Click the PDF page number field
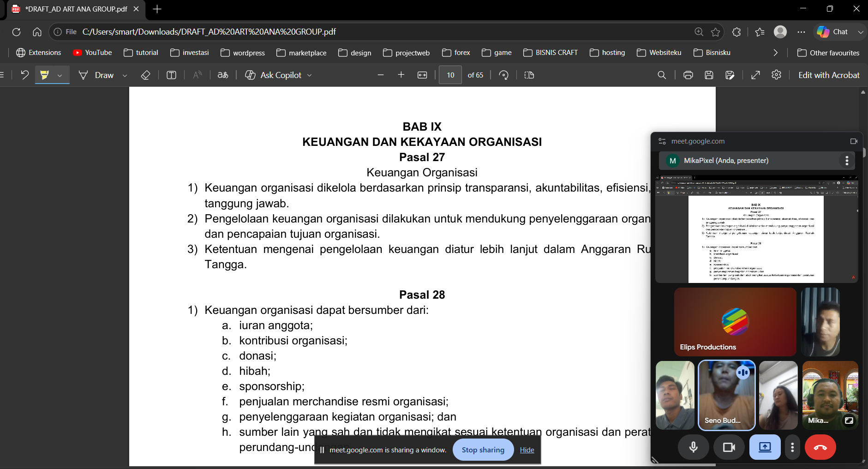868x469 pixels. (450, 75)
